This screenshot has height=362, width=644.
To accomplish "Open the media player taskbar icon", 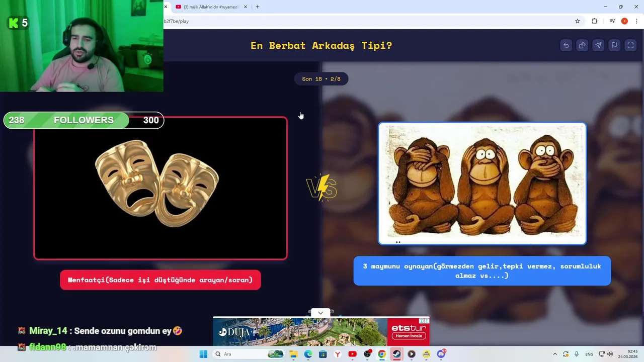I will click(x=412, y=354).
